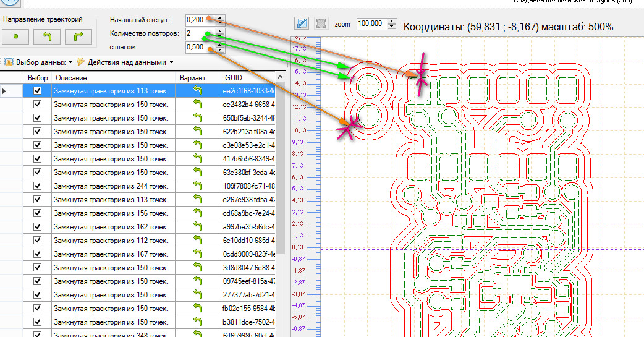Click the green dot trajectory direction button
Viewport: 644px width, 337px height.
pyautogui.click(x=17, y=36)
